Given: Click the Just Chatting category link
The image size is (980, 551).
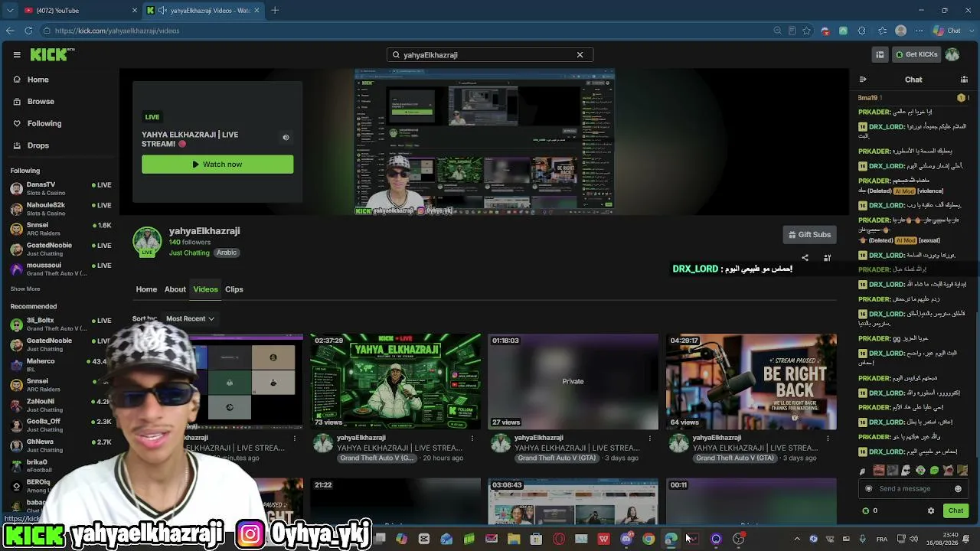Looking at the screenshot, I should (189, 253).
